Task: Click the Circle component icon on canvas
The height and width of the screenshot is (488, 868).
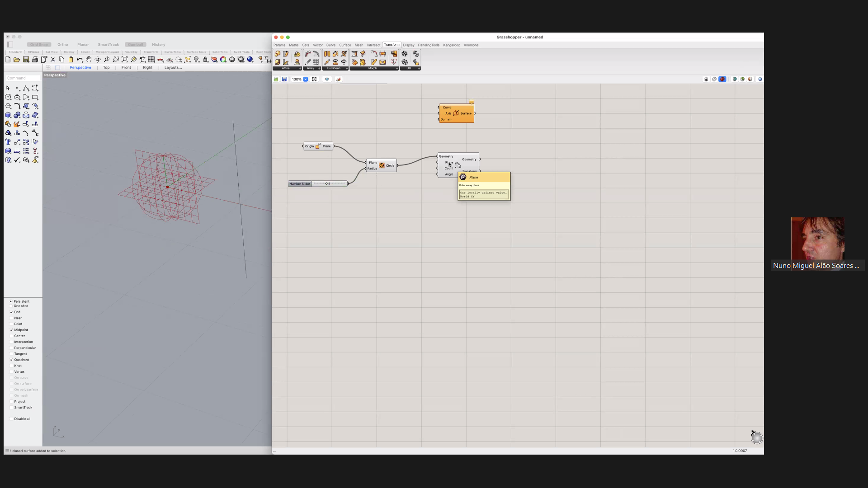Action: pos(382,165)
